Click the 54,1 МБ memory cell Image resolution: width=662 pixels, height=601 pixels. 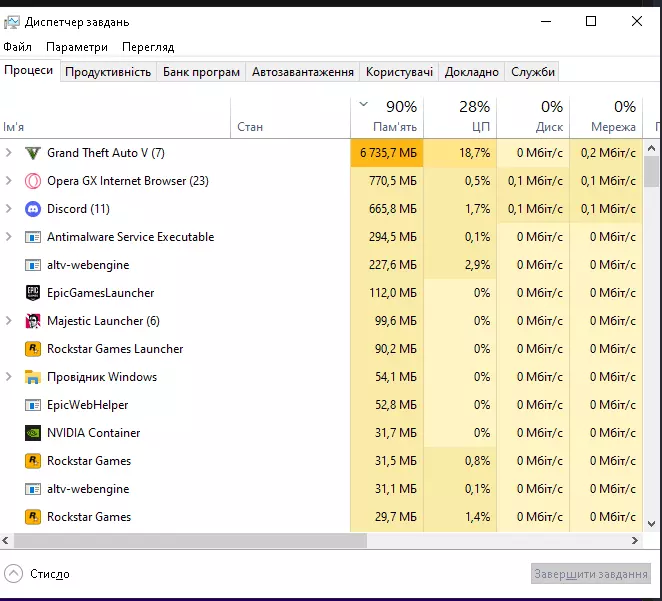pos(387,377)
